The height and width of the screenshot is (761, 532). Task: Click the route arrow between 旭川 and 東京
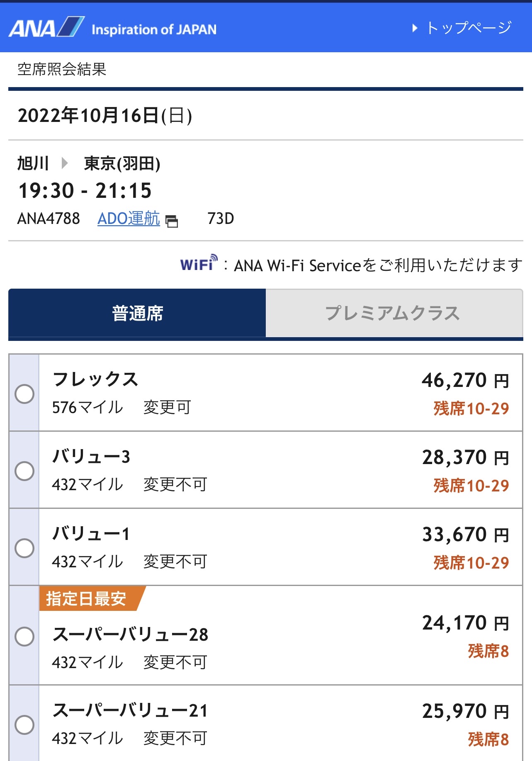[x=64, y=163]
